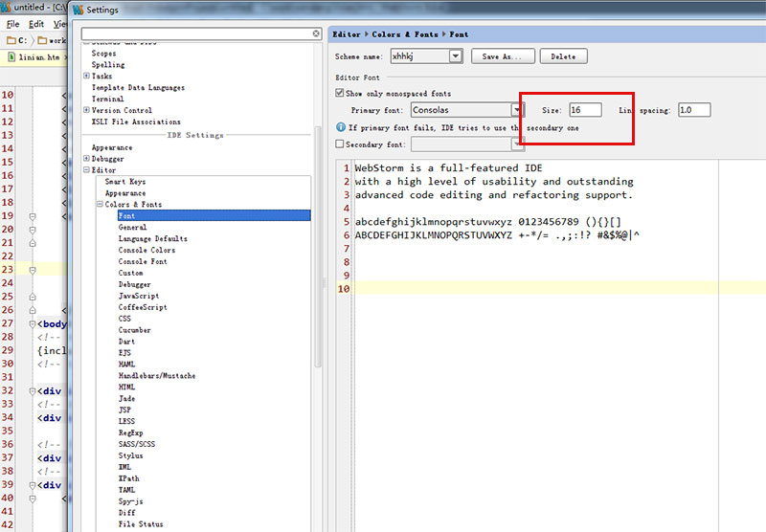Viewport: 766px width, 532px height.
Task: Click the C: folder icon in main window breadcrumb
Action: tap(11, 40)
